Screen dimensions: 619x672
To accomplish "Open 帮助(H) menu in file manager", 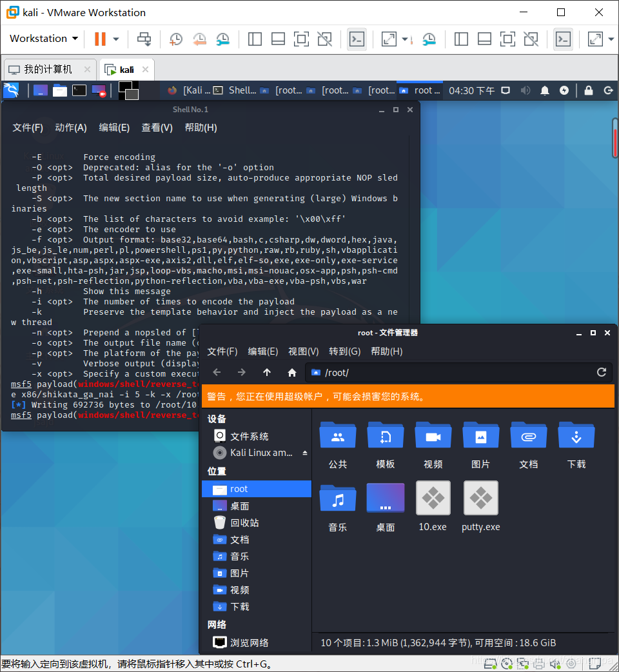I will coord(386,351).
